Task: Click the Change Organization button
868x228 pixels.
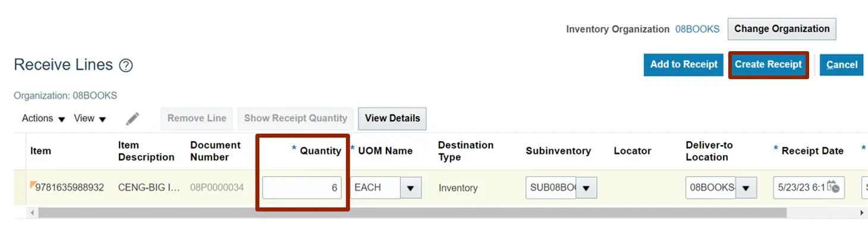Action: [782, 29]
